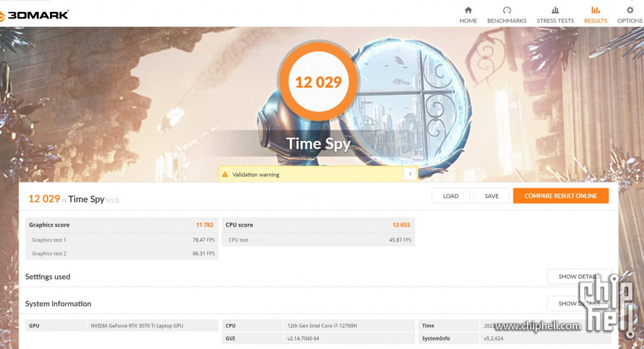Click the 12 029 Time Spy result heading

(x=73, y=200)
